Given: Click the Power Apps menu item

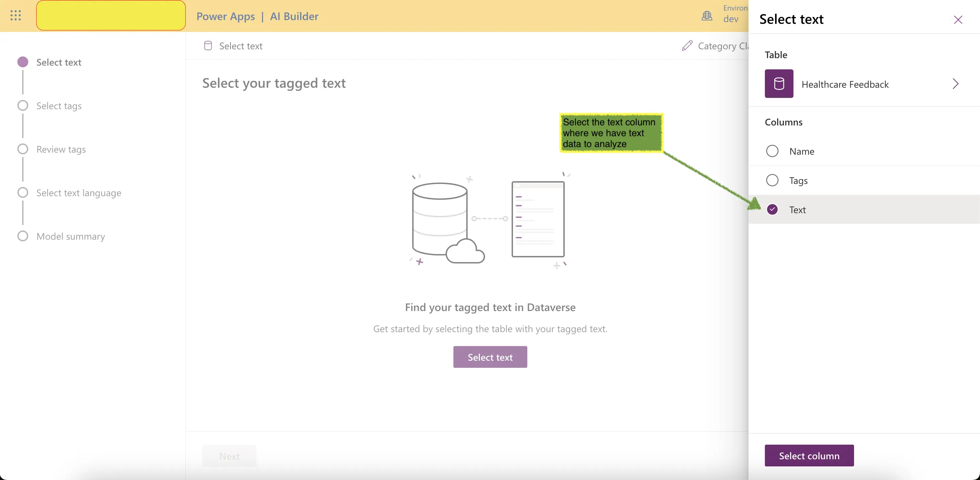Looking at the screenshot, I should tap(226, 15).
